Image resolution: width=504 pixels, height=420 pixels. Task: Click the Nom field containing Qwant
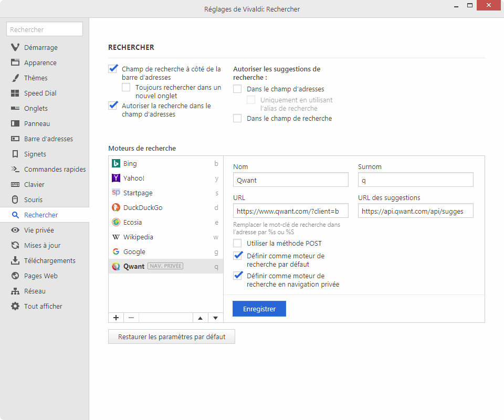click(x=290, y=180)
